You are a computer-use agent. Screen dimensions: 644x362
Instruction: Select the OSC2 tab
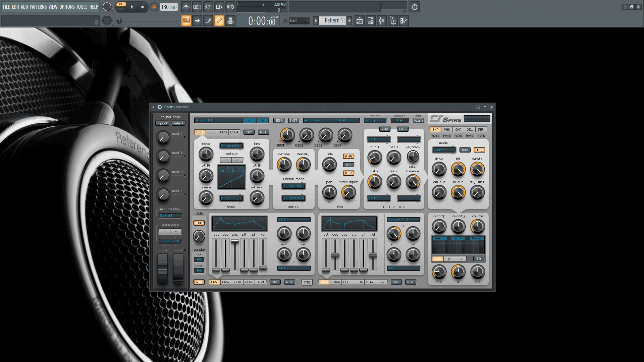coord(211,132)
